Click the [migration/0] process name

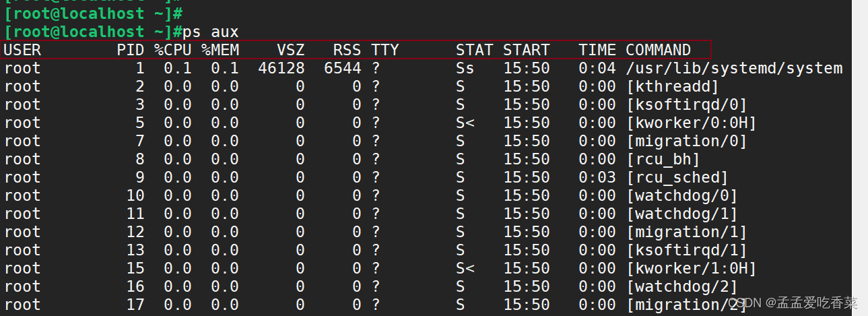tap(687, 141)
